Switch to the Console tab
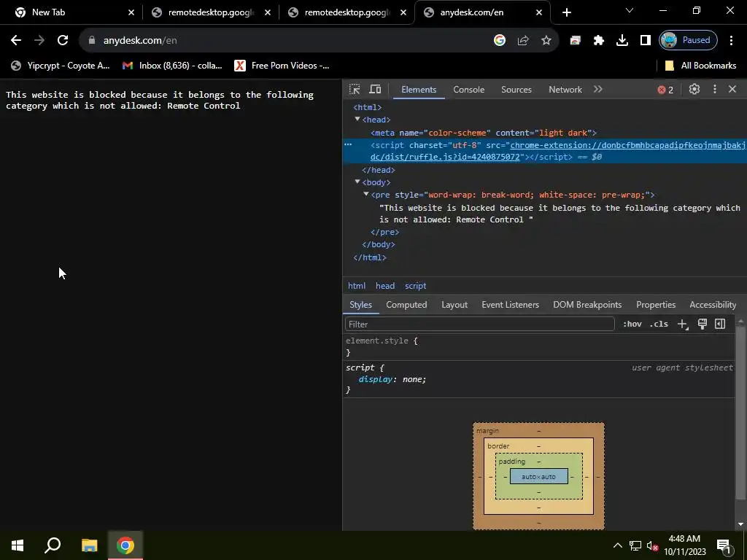The image size is (747, 560). (469, 90)
